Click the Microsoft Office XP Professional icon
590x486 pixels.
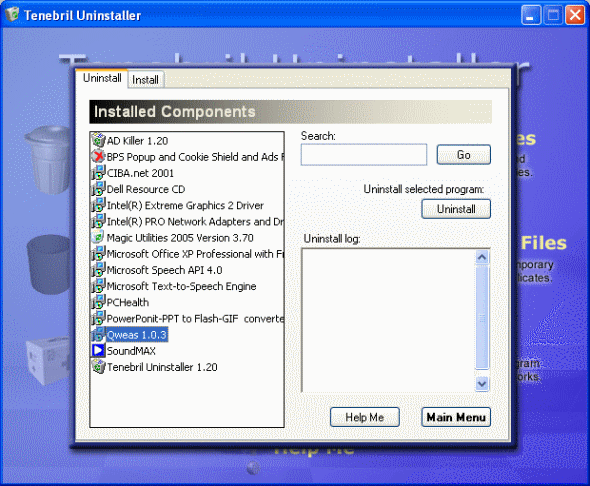point(98,254)
